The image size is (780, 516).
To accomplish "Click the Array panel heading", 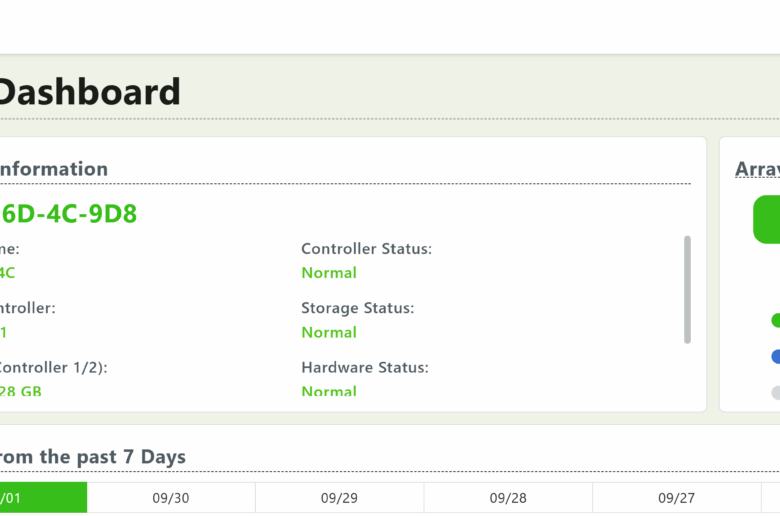I will 757,169.
